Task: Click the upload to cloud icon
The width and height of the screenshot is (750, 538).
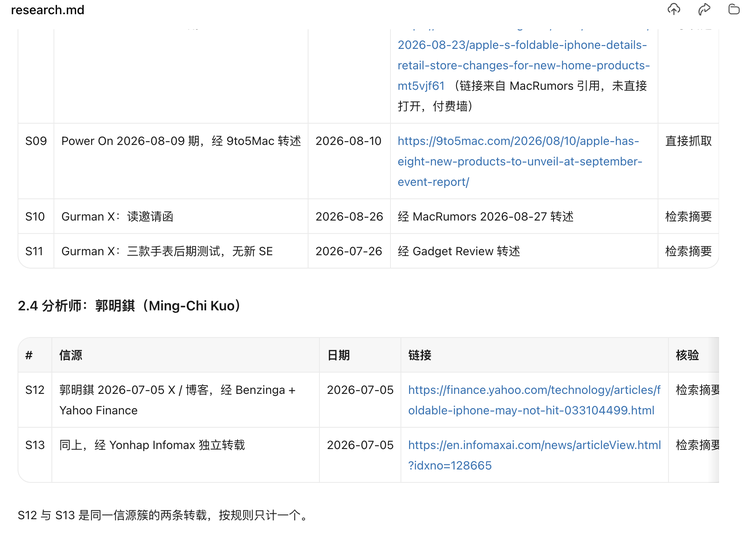Action: pos(673,9)
